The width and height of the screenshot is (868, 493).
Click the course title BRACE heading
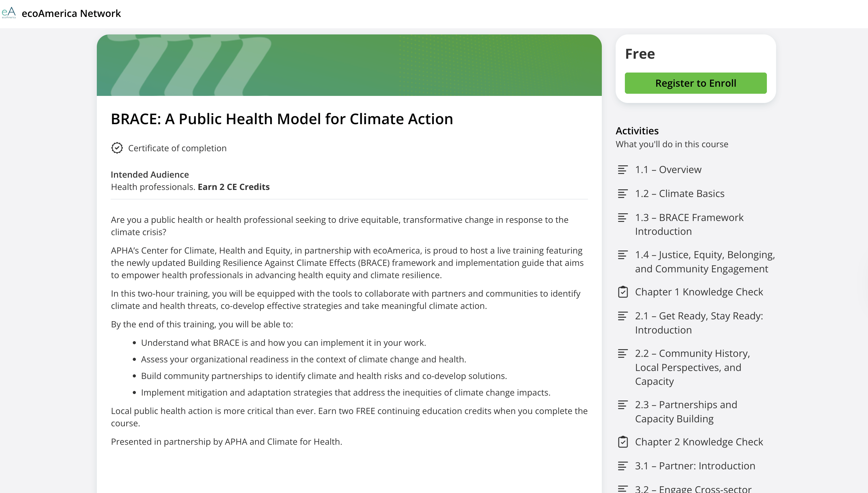click(282, 119)
